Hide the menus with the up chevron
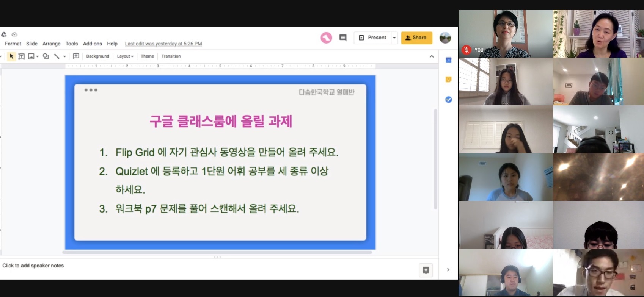The width and height of the screenshot is (644, 297). (x=432, y=56)
